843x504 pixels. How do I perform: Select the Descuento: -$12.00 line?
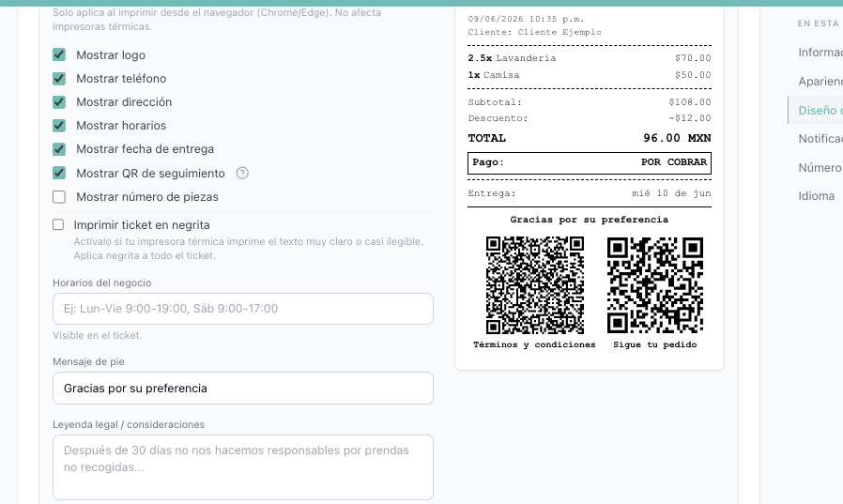click(x=590, y=118)
